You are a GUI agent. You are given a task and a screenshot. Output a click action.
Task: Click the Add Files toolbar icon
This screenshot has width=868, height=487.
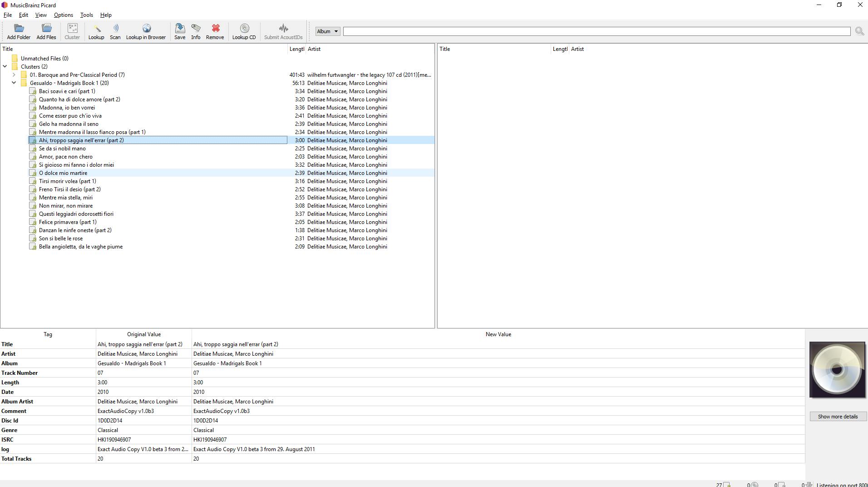(46, 29)
